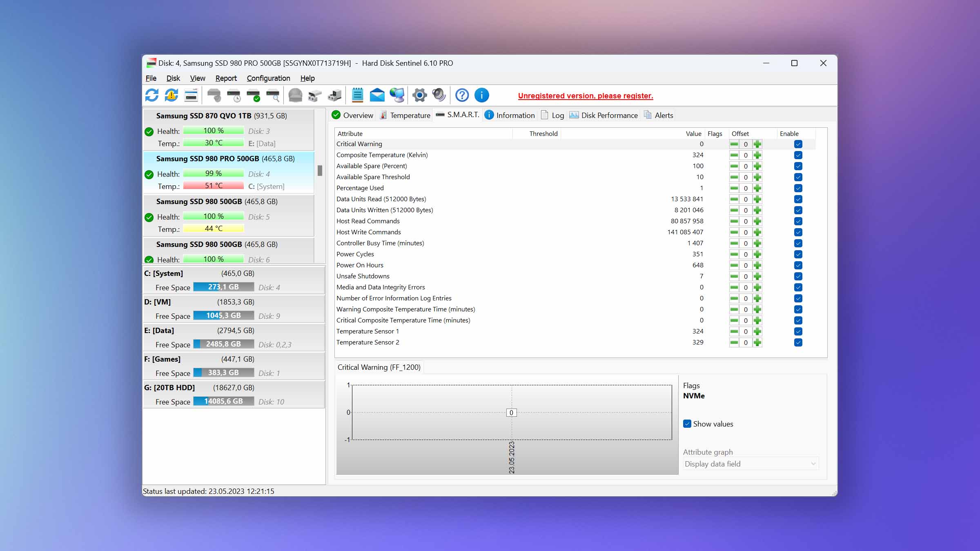Click the green health check of Samsung 980 PRO
Viewport: 980px width, 551px height.
149,175
